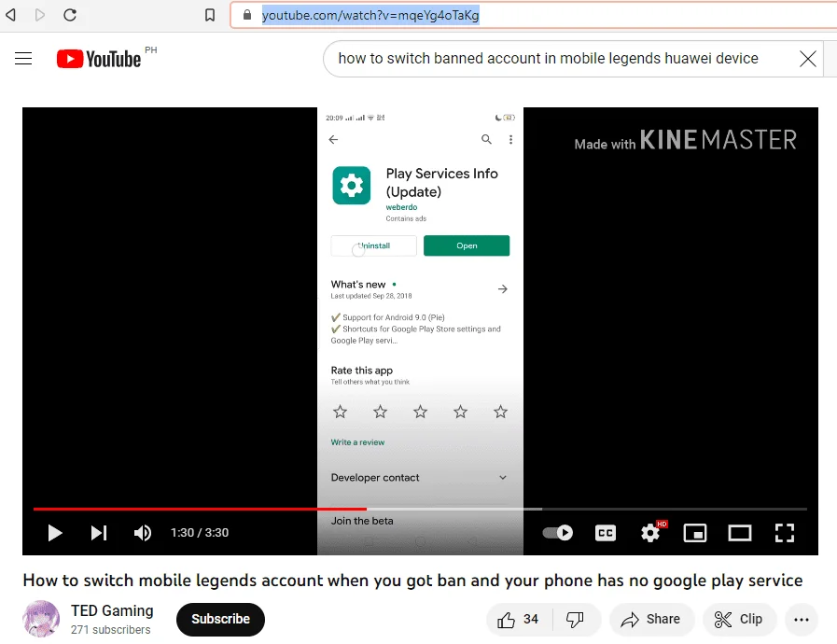
Task: Switch to theater mode
Action: 740,532
